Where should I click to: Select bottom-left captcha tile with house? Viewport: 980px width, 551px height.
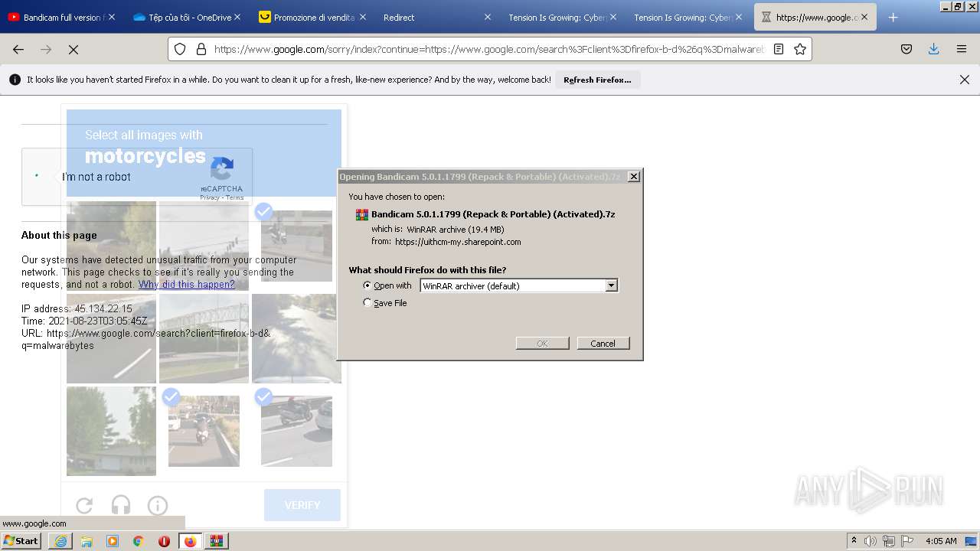point(111,431)
